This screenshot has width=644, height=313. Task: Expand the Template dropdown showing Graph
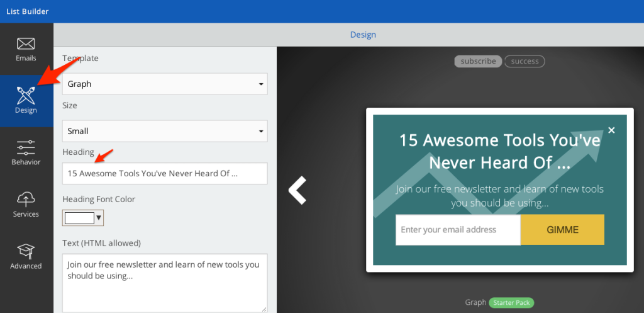(165, 84)
